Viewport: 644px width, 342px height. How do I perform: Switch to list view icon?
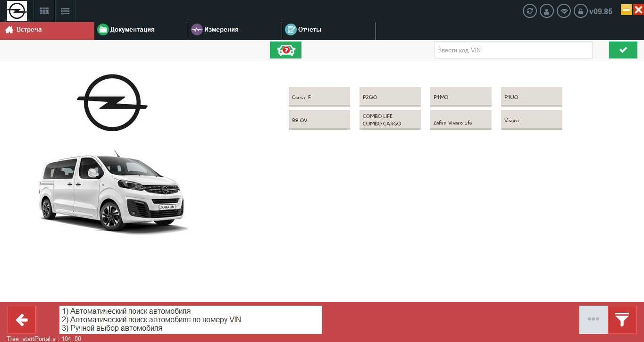point(65,11)
